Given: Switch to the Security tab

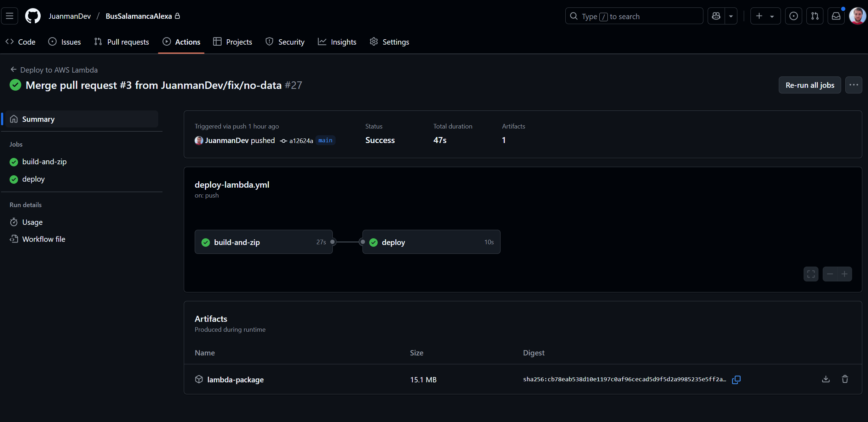Looking at the screenshot, I should click(x=285, y=41).
